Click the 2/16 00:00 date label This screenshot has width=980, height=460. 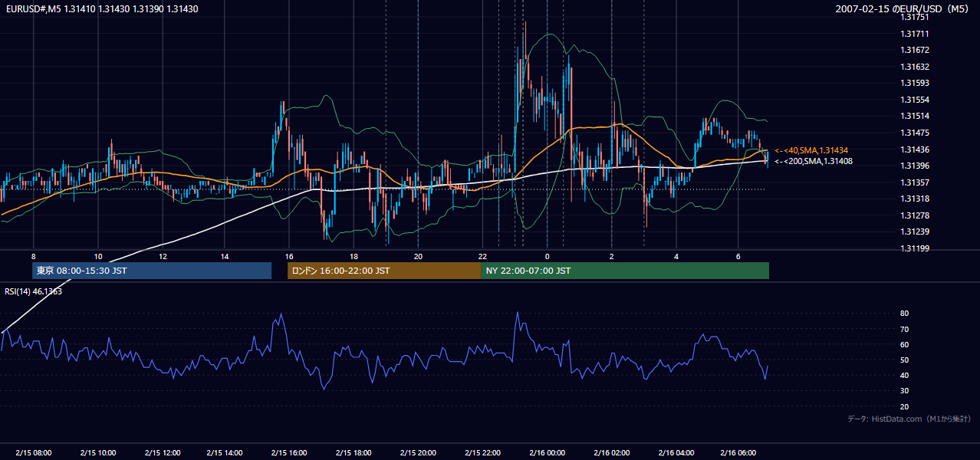click(547, 452)
